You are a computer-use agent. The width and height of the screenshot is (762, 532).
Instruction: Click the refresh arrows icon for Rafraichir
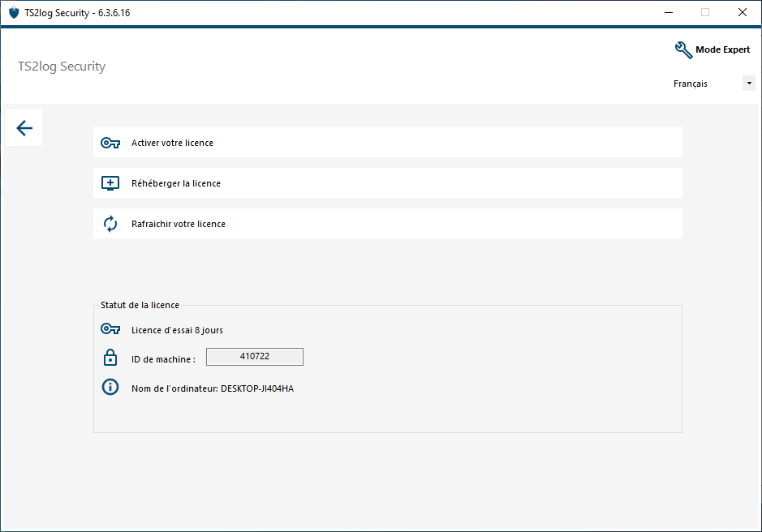[x=110, y=224]
